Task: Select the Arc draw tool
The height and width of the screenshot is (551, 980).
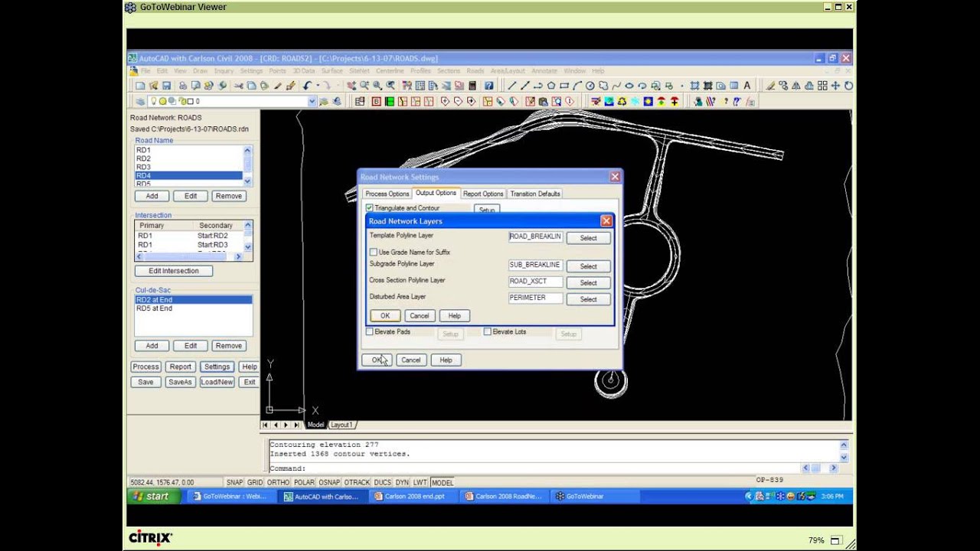Action: click(577, 86)
